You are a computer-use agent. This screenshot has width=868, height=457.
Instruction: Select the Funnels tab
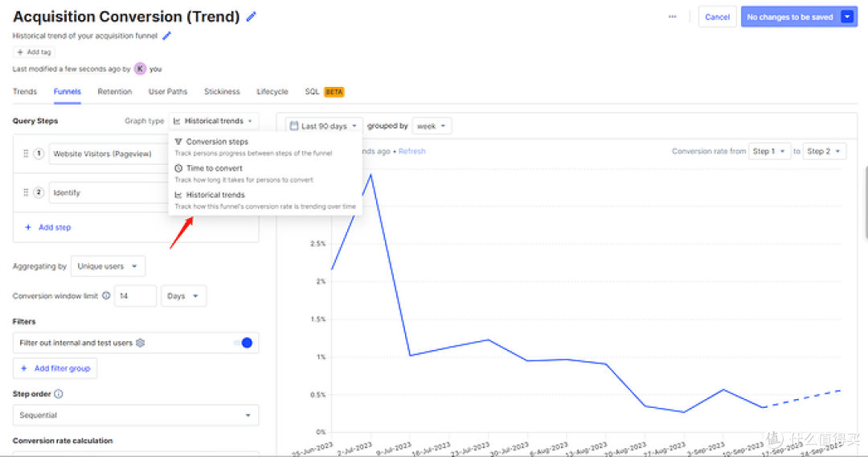coord(67,92)
